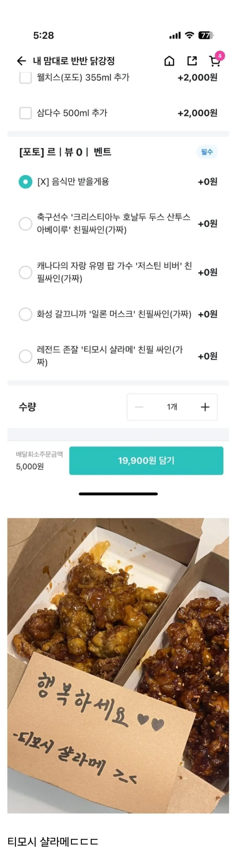The width and height of the screenshot is (235, 868).
Task: Tap the back arrow icon
Action: (x=21, y=61)
